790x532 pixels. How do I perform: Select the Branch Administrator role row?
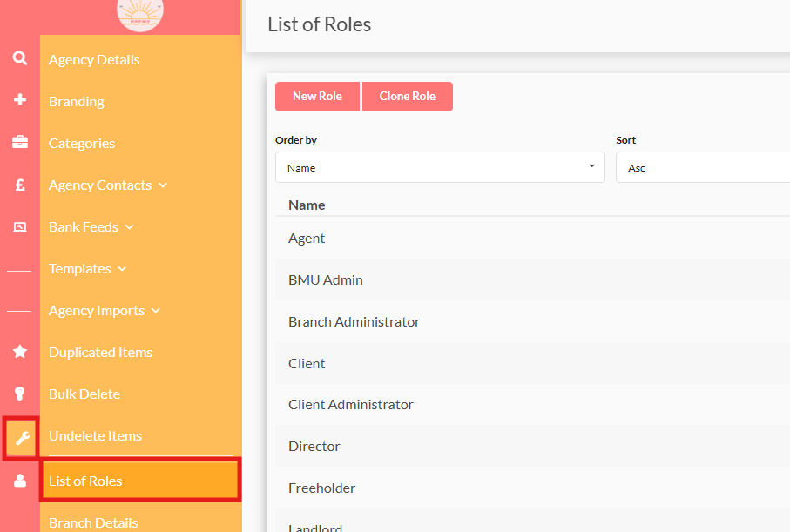coord(532,322)
